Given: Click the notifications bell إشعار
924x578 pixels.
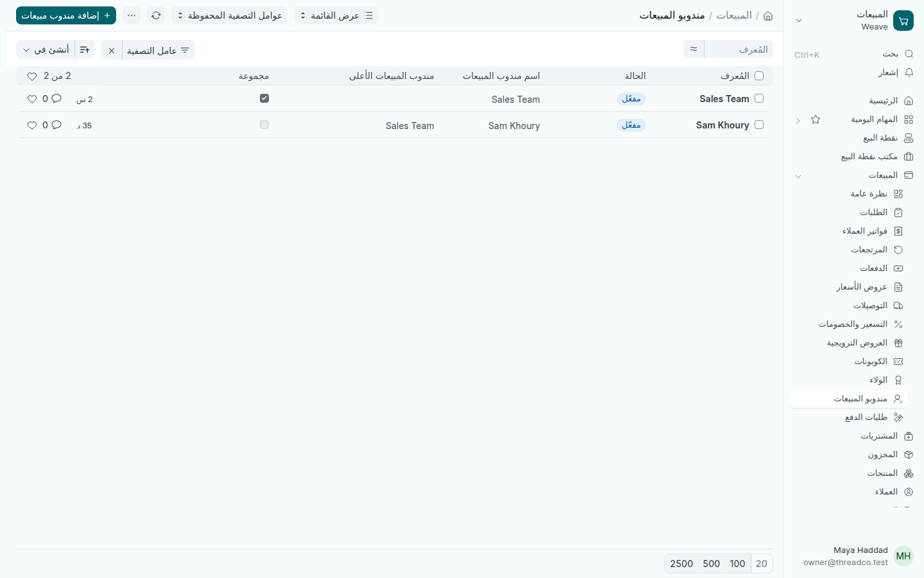Looking at the screenshot, I should [851, 73].
